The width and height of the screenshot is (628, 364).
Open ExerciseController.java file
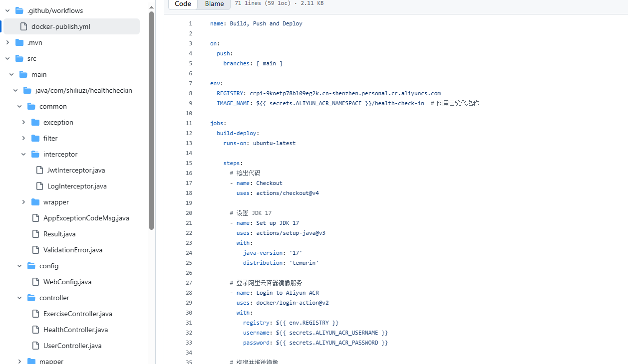(x=78, y=314)
